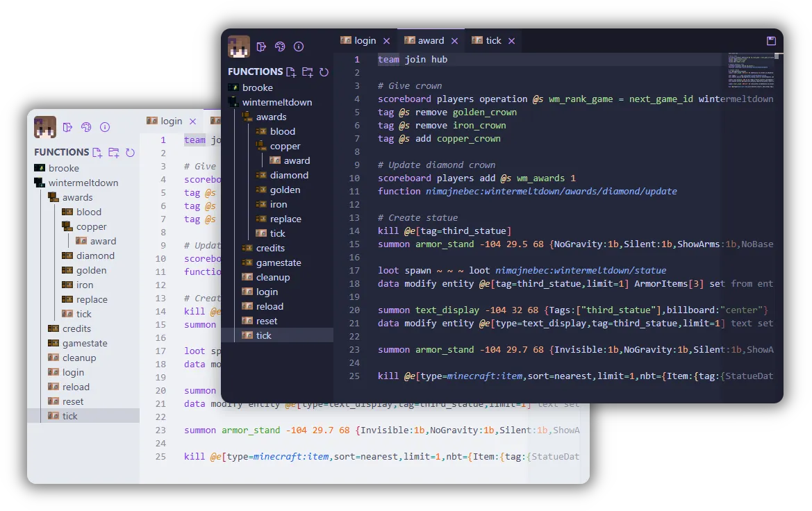The width and height of the screenshot is (812, 511).
Task: Switch to the tick tab in dark window
Action: point(493,41)
